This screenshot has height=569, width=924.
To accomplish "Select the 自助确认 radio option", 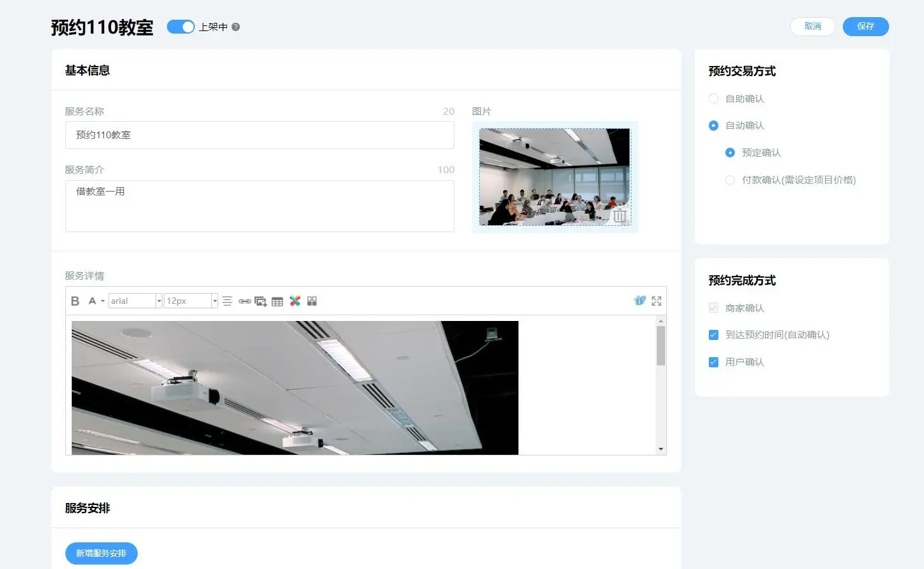I will 713,99.
